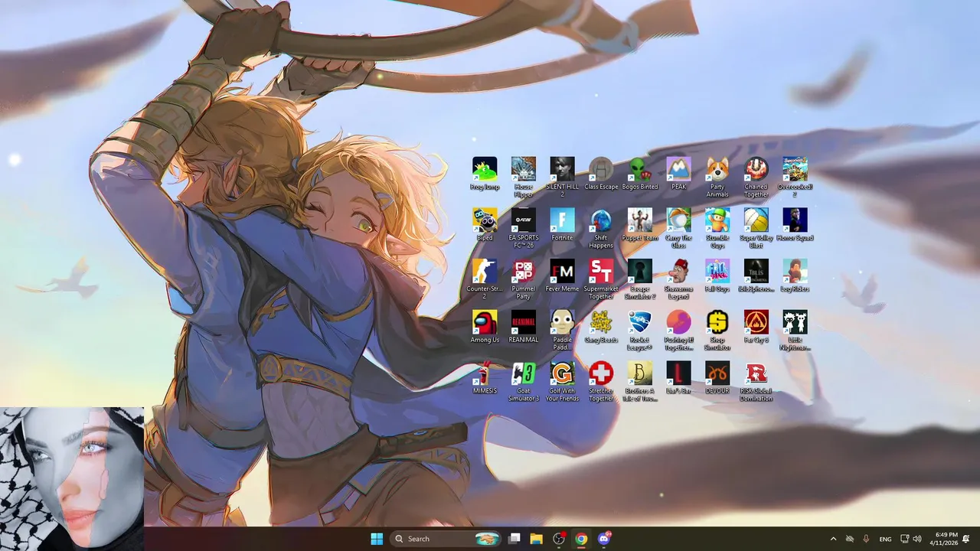Click the taskbar Search box

click(446, 539)
